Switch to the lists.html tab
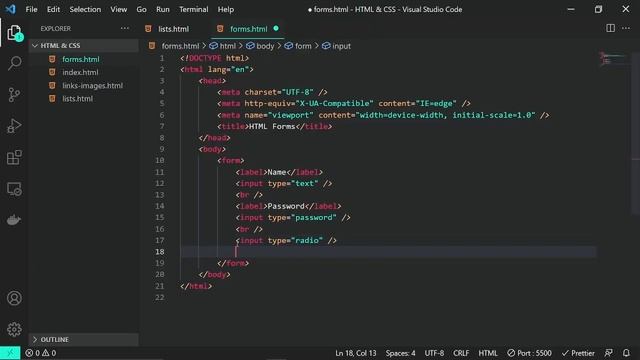The image size is (640, 360). [173, 29]
